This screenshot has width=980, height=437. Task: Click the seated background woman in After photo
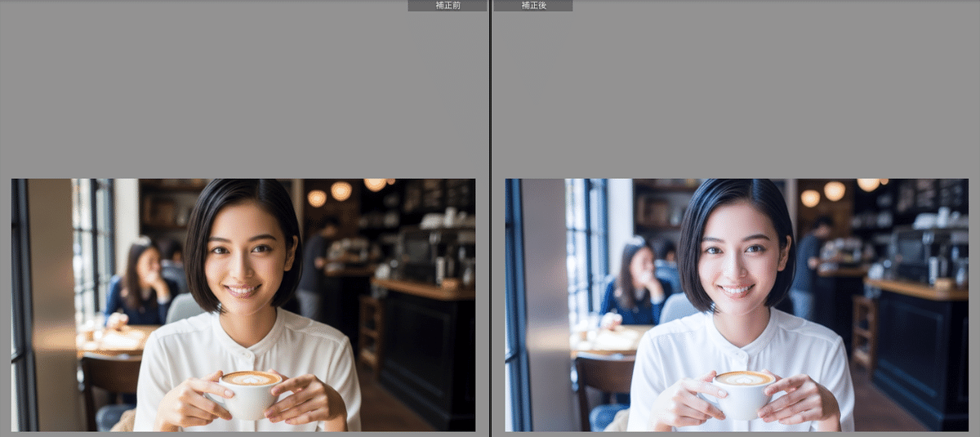tap(635, 282)
